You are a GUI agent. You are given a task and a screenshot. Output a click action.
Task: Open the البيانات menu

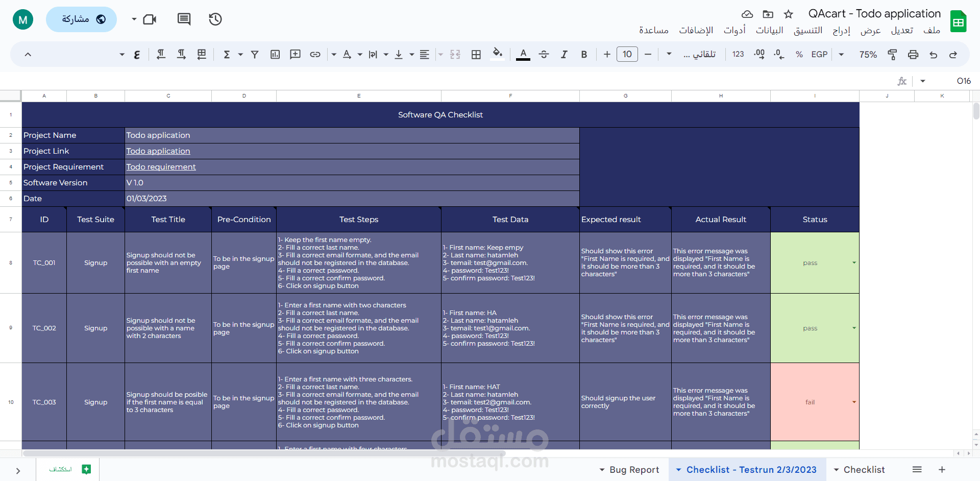click(x=769, y=31)
